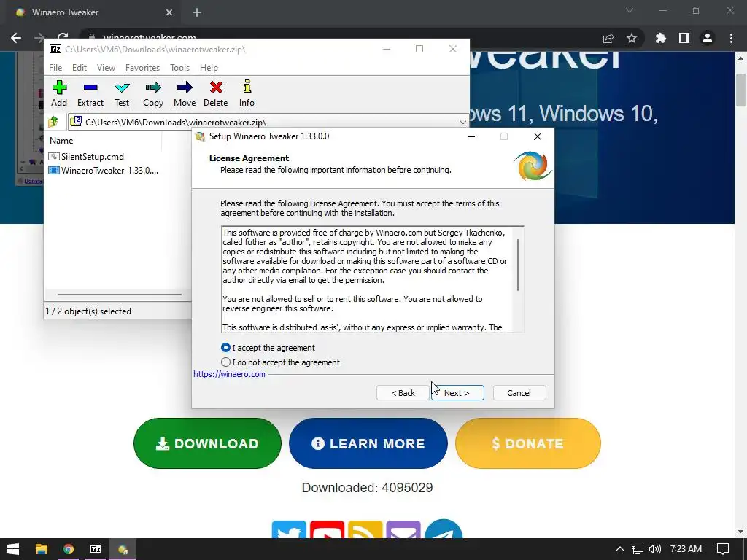Click the 7:23 AM taskbar clock

[x=686, y=549]
